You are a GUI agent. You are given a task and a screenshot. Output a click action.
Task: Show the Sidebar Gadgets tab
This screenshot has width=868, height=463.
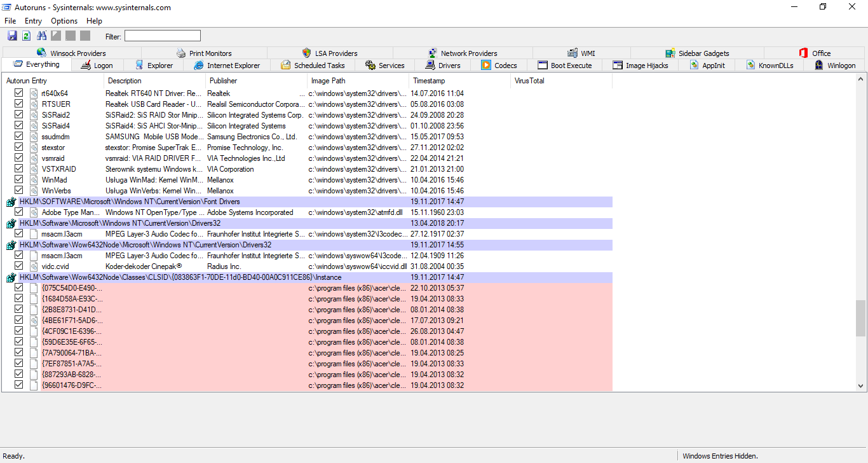tap(697, 53)
